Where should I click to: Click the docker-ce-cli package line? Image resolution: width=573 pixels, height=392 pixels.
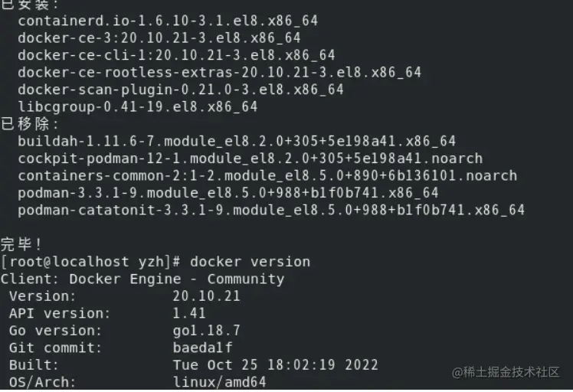click(x=175, y=55)
